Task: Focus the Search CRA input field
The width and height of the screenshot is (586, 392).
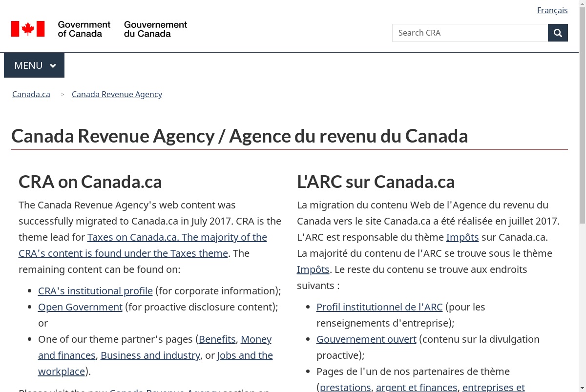Action: tap(470, 33)
